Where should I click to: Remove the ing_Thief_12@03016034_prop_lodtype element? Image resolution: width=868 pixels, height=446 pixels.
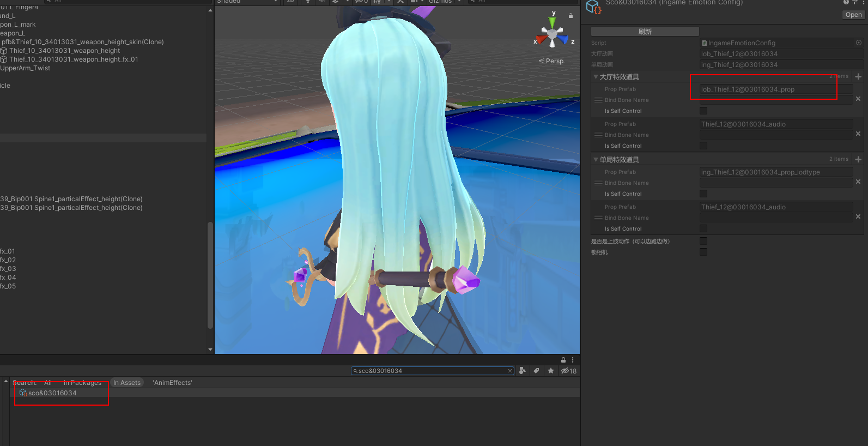[x=858, y=182]
